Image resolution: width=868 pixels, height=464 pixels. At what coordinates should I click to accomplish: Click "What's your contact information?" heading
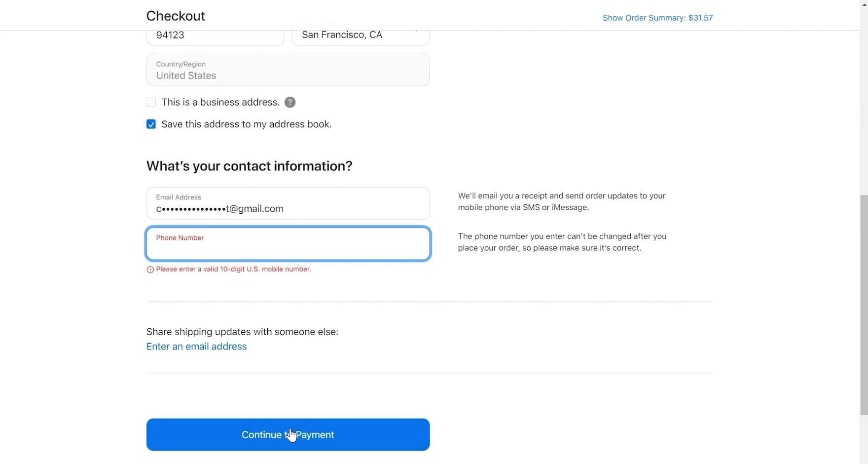[x=249, y=166]
